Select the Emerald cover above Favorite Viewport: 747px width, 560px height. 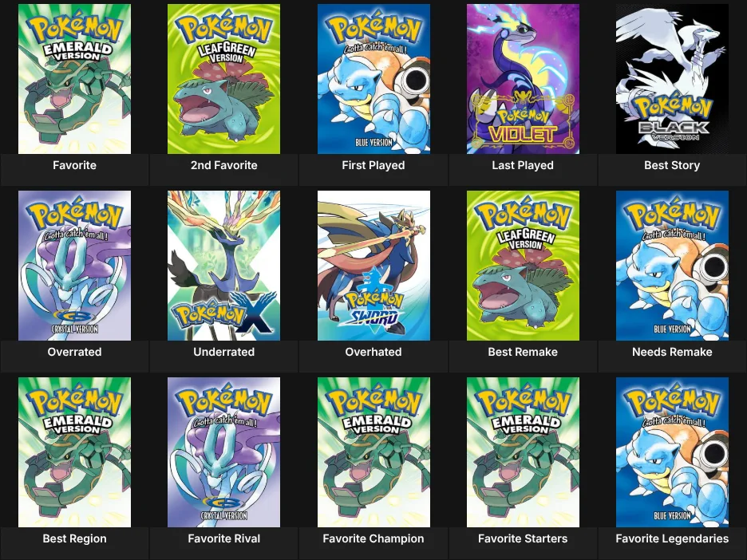[x=74, y=79]
